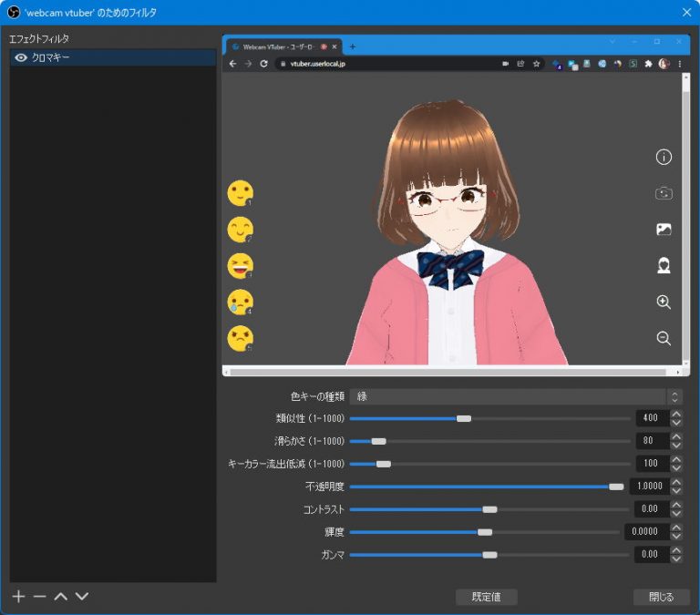
Task: Click the camera switch icon in preview
Action: pos(664,193)
